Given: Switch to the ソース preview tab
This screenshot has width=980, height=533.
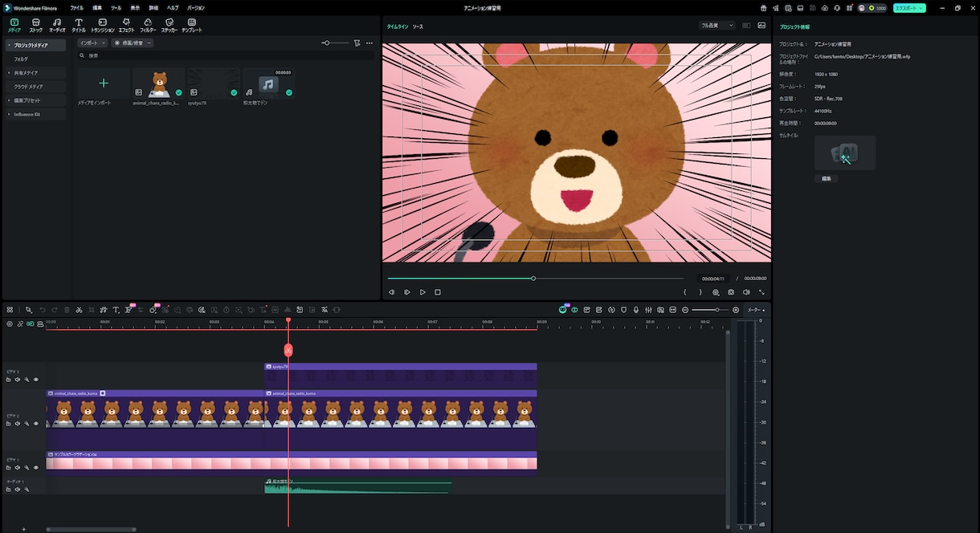Looking at the screenshot, I should [418, 26].
